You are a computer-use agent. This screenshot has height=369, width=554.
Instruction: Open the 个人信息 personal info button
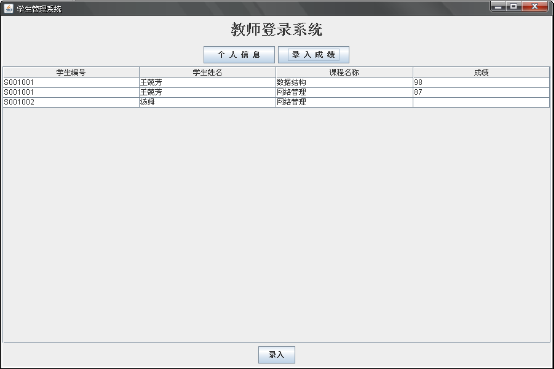pyautogui.click(x=239, y=55)
